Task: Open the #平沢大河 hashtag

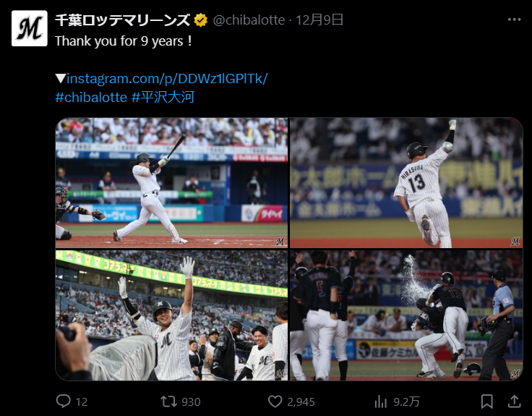Action: (163, 97)
